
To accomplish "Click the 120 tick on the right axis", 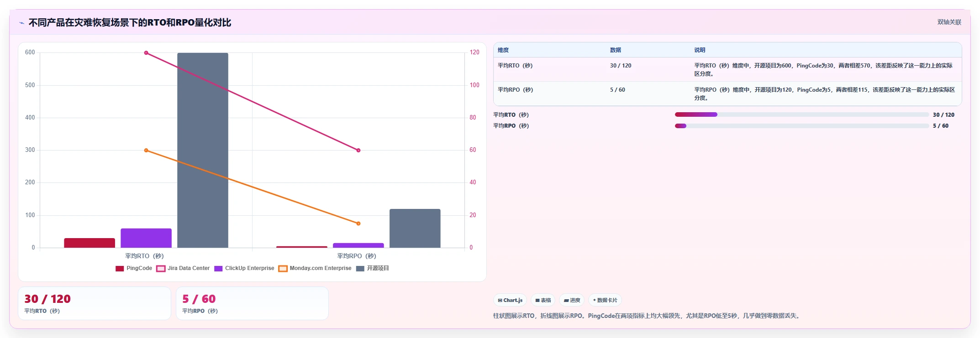I will [x=474, y=52].
